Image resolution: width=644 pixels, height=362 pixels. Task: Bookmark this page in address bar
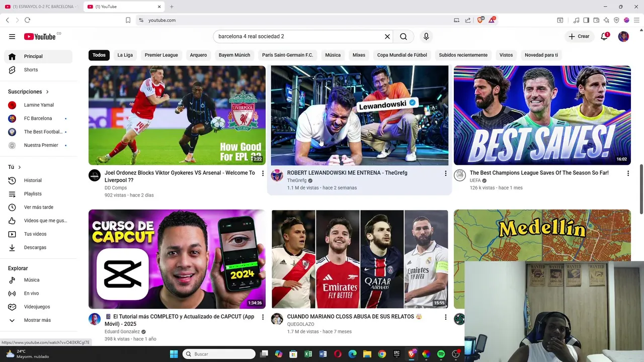(x=128, y=20)
